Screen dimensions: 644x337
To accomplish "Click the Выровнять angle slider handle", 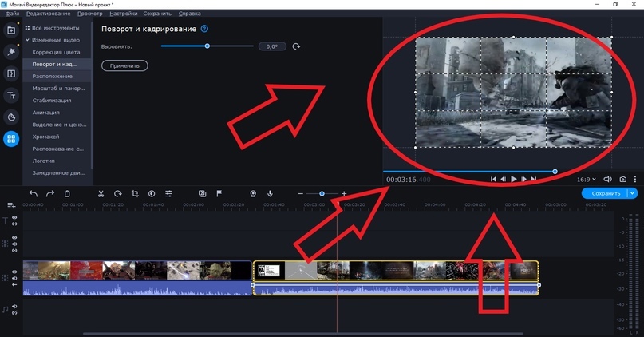I will point(207,46).
